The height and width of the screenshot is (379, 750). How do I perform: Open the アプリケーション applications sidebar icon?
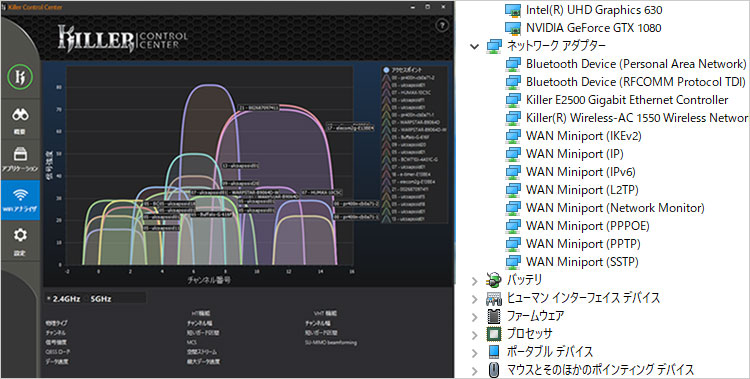(x=20, y=155)
